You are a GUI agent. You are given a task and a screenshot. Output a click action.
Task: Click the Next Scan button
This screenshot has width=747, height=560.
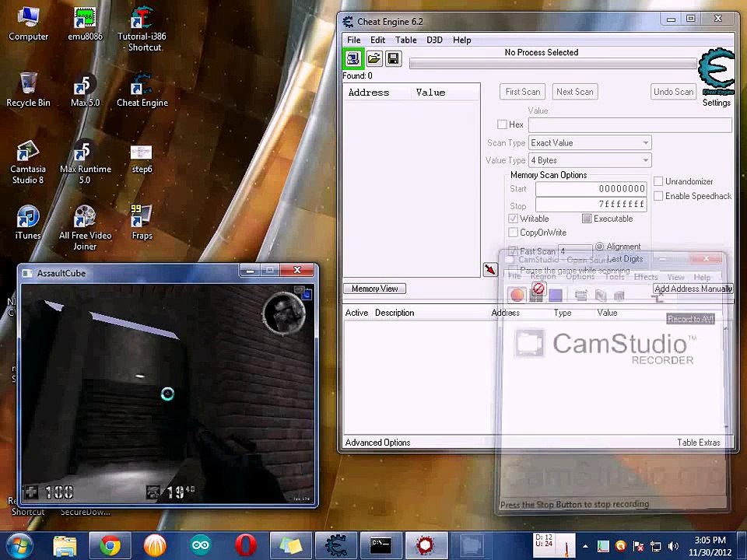click(574, 92)
